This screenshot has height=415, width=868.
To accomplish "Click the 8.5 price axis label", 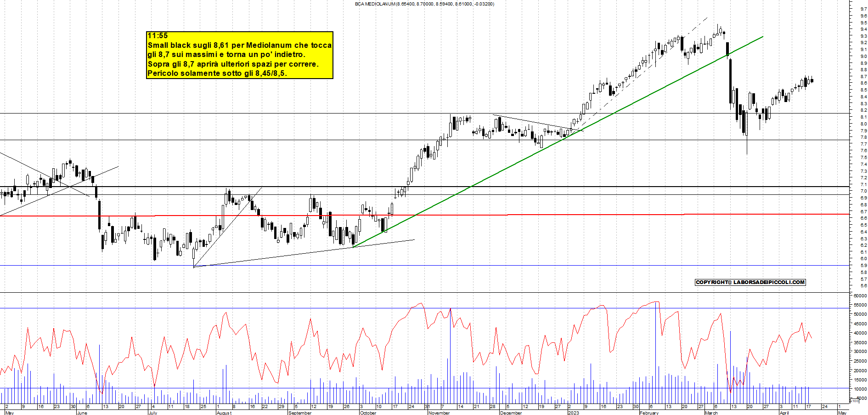I will coord(864,90).
